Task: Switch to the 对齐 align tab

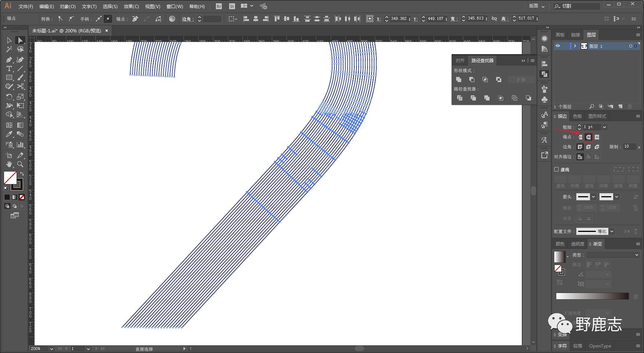Action: [460, 60]
